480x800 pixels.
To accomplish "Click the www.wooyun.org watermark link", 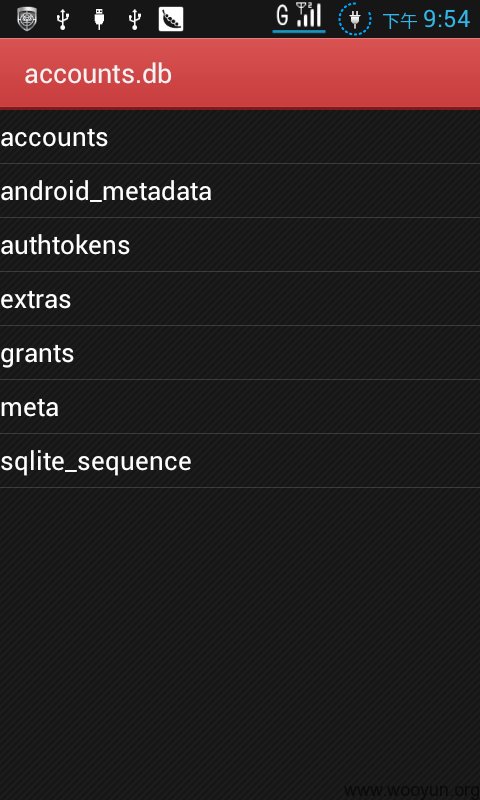I will (x=412, y=790).
